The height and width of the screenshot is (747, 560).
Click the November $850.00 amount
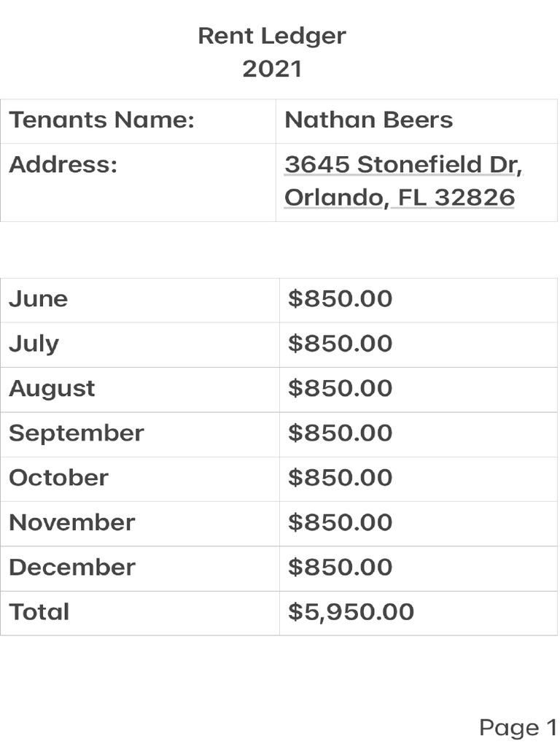340,522
